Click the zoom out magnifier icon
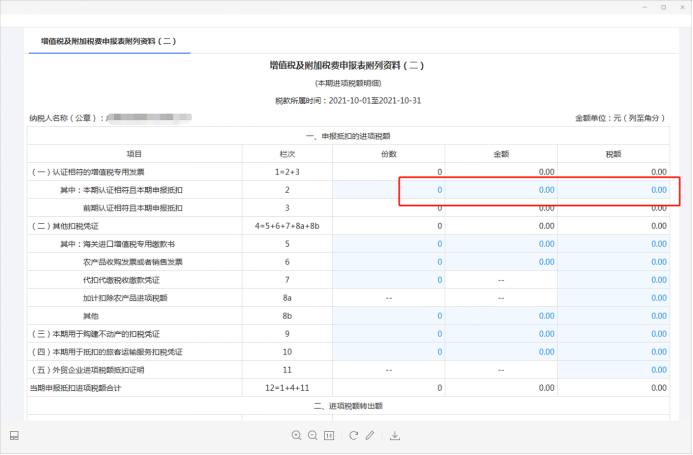The height and width of the screenshot is (455, 693). pos(313,436)
